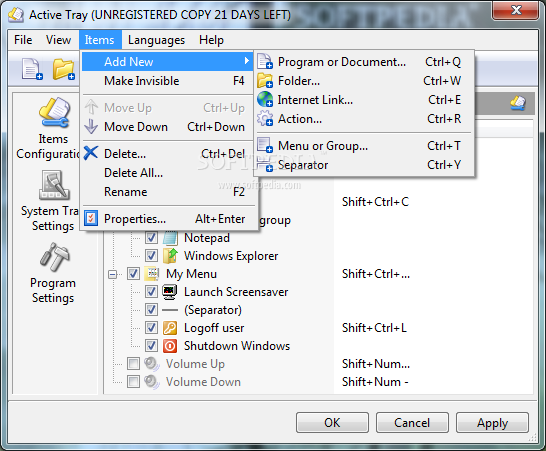Click the Internet Link globe icon
Screen dimensions: 546x451
265,100
